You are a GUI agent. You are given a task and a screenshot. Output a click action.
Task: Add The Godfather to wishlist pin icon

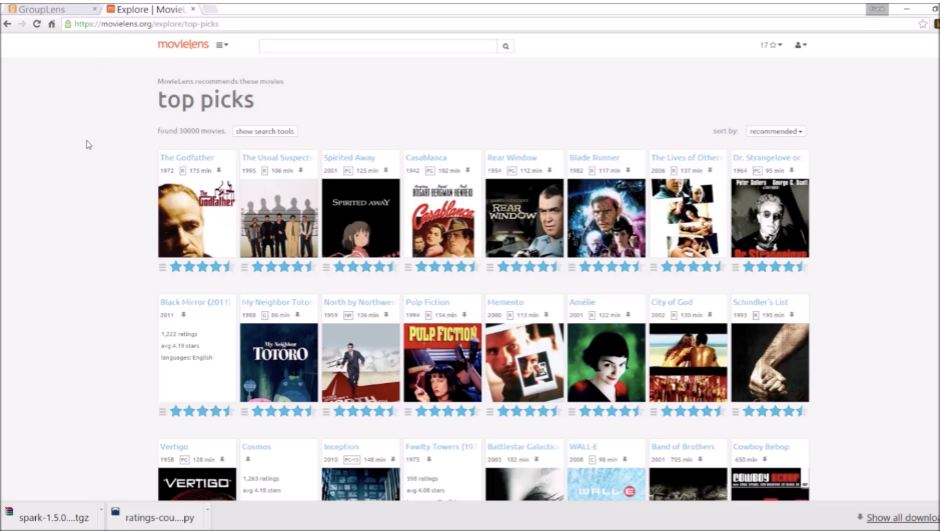(x=219, y=170)
